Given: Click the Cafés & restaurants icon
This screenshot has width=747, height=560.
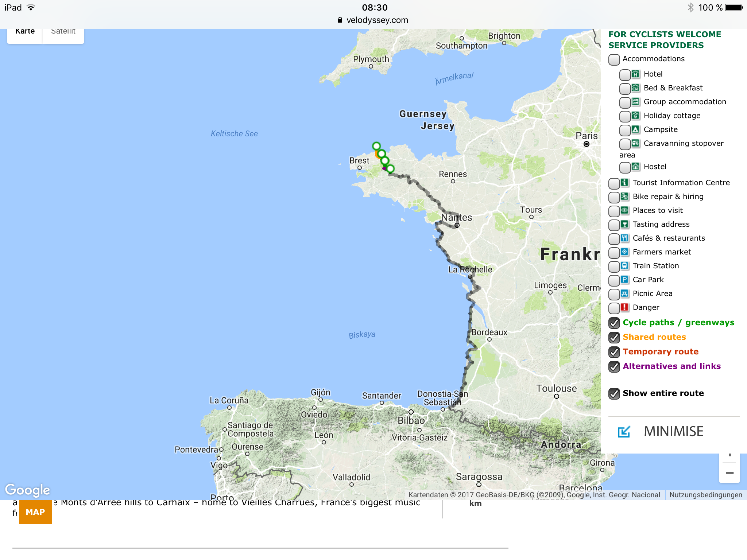Looking at the screenshot, I should pos(624,238).
